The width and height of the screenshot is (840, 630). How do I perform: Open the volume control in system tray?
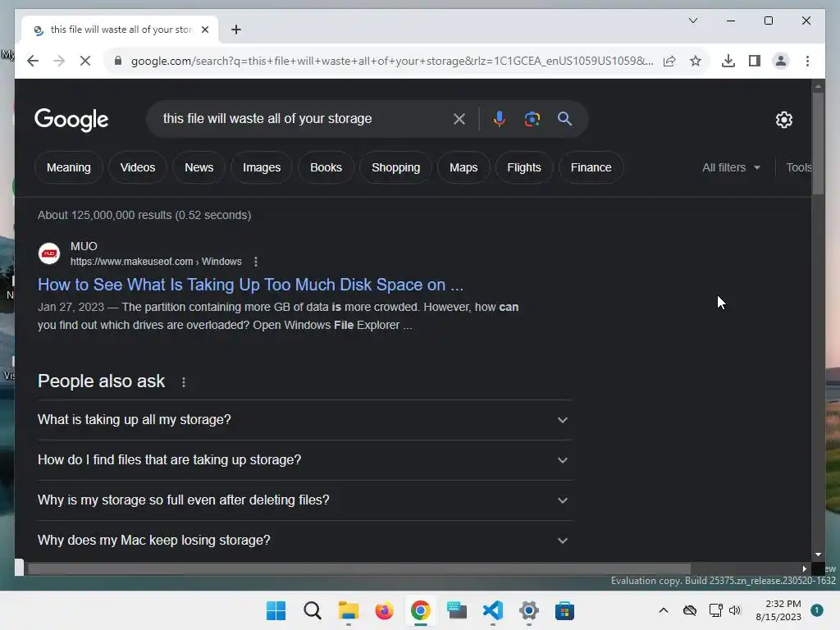point(735,610)
